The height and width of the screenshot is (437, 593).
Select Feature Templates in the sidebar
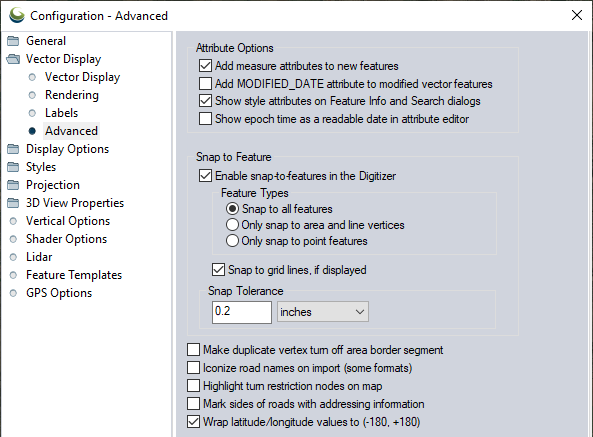pos(74,275)
